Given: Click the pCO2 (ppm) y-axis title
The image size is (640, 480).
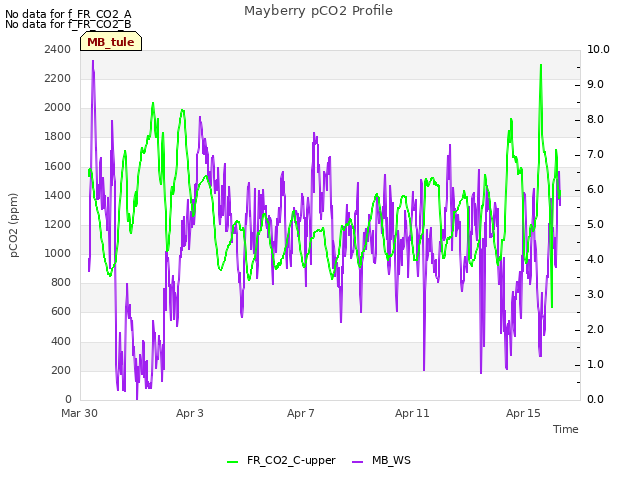Looking at the screenshot, I should (14, 225).
